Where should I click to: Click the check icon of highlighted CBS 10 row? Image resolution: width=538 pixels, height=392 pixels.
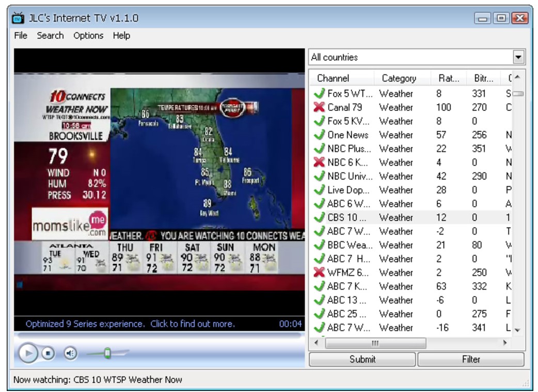[x=319, y=217]
